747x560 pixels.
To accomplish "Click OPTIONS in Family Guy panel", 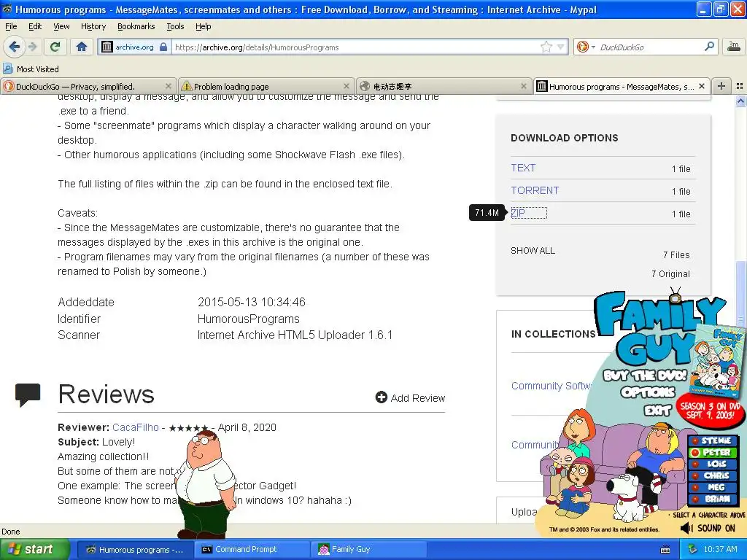I will point(648,392).
